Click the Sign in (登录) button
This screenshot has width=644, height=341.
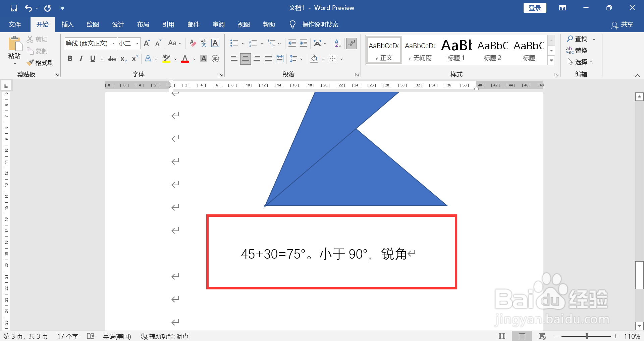coord(535,8)
